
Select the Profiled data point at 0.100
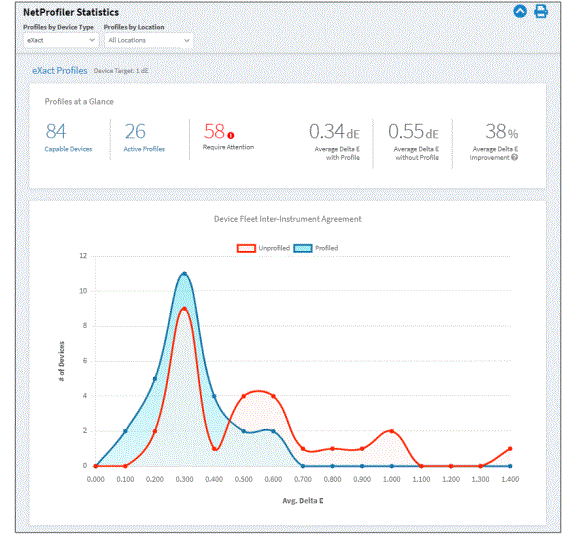(125, 431)
